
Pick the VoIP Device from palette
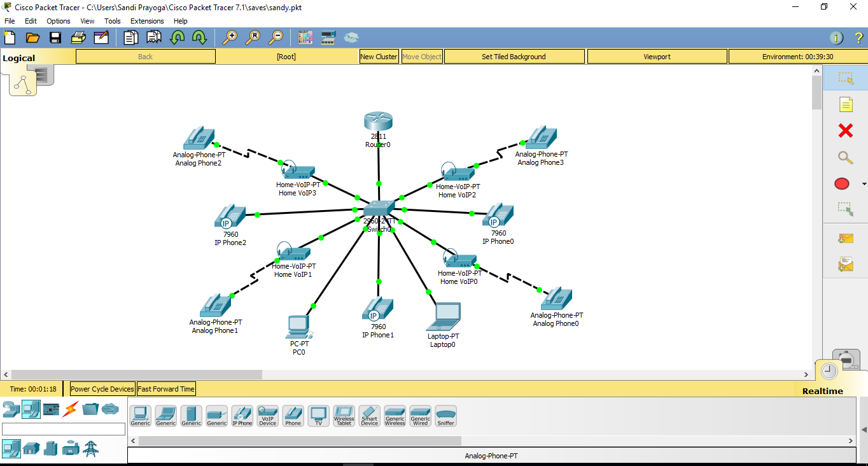click(x=267, y=416)
